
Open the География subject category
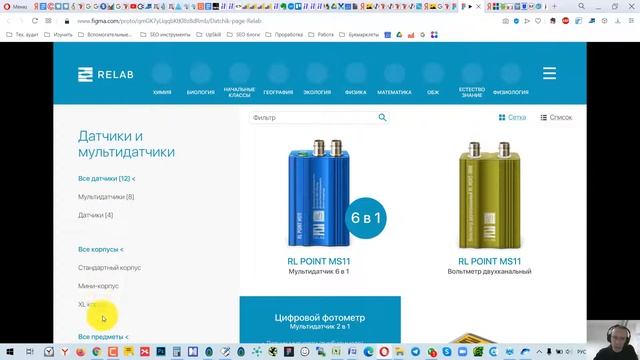tap(278, 80)
